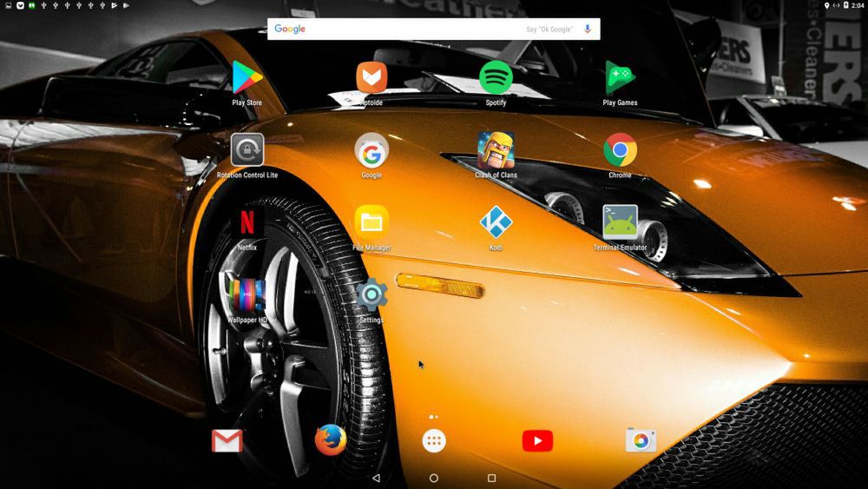
Task: Click the Google logo in search widget
Action: click(x=290, y=29)
